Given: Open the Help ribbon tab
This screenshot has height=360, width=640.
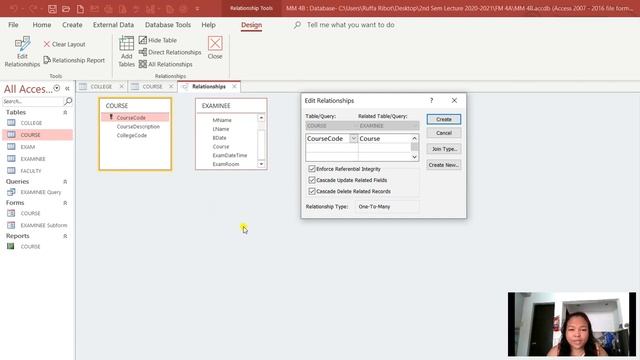Looking at the screenshot, I should point(208,25).
